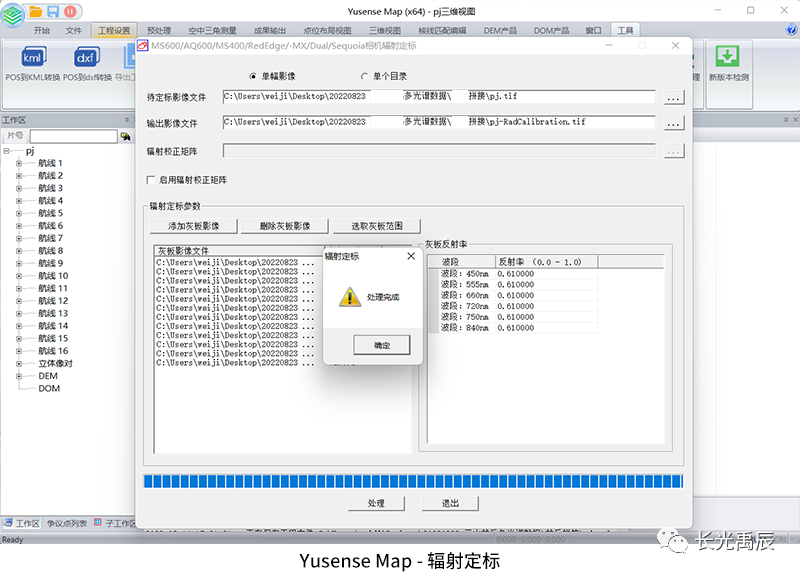
Task: Click the search binoculars icon in 工作区
Action: pyautogui.click(x=126, y=136)
